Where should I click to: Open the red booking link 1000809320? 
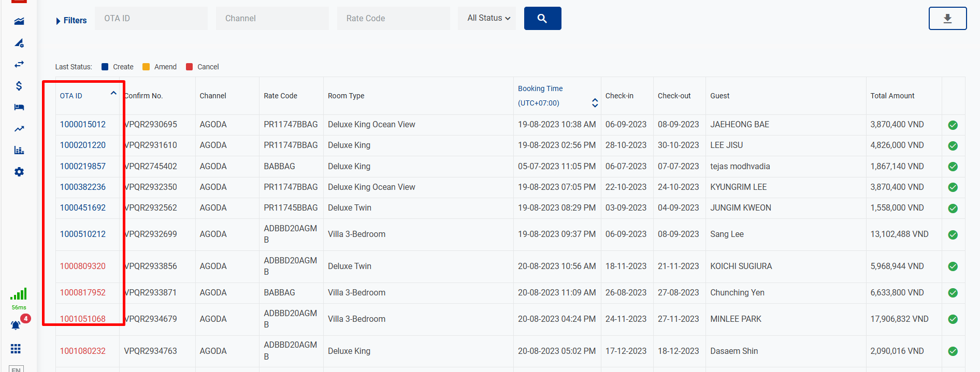click(x=83, y=266)
